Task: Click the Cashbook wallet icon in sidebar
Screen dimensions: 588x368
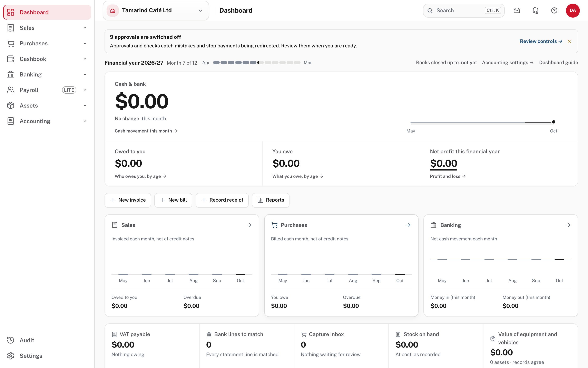Action: click(10, 59)
